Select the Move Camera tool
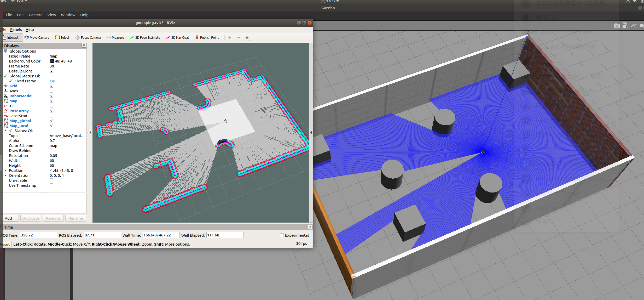Viewport: 644px width, 300px height. pos(37,37)
